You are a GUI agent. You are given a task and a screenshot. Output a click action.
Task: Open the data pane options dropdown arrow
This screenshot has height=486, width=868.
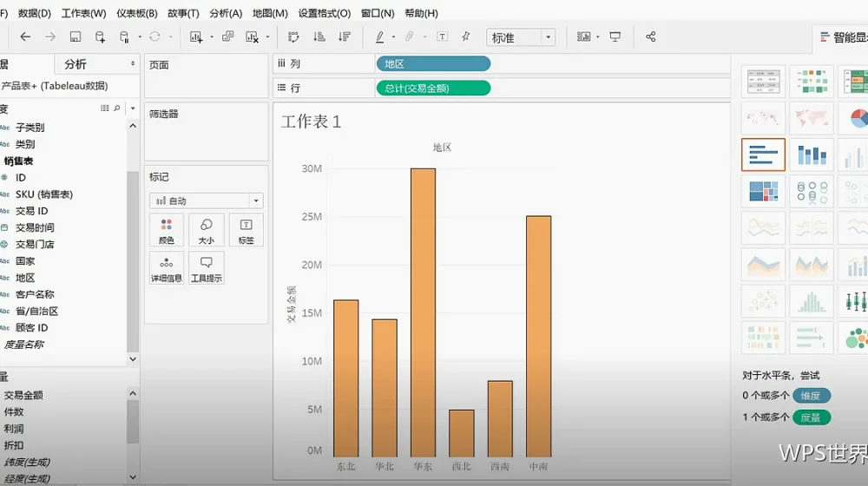click(133, 108)
